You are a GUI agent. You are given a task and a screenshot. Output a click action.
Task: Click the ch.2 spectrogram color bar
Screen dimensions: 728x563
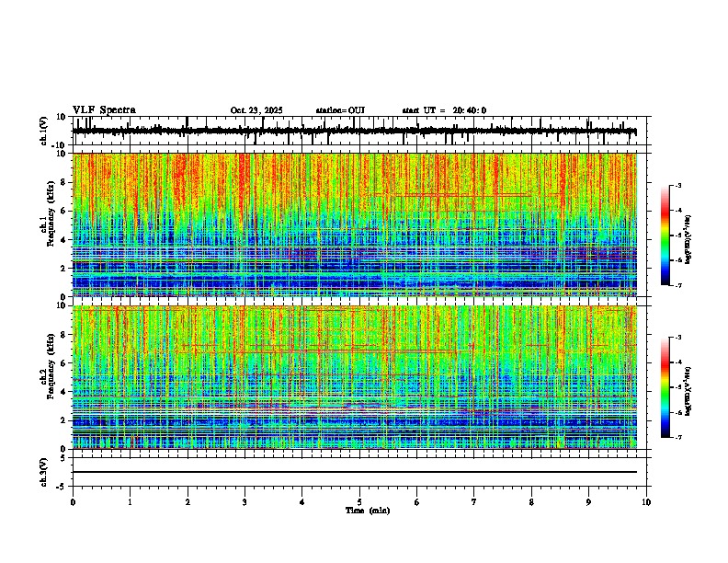pos(665,387)
